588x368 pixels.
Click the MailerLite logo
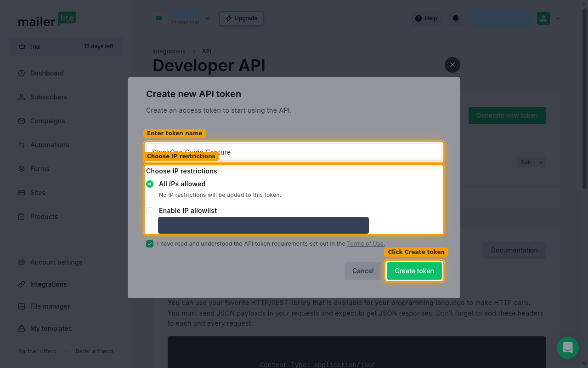pyautogui.click(x=47, y=19)
